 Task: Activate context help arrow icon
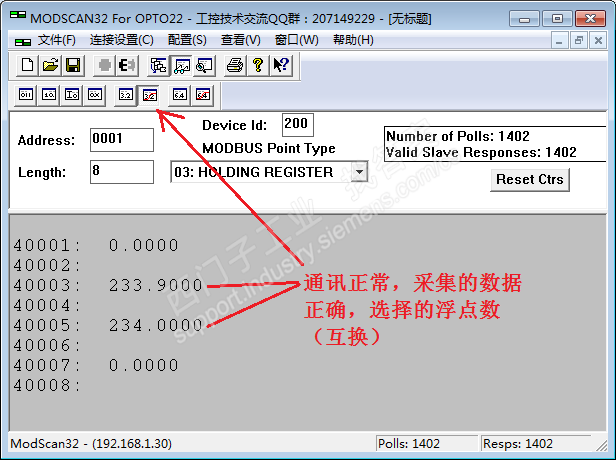280,65
